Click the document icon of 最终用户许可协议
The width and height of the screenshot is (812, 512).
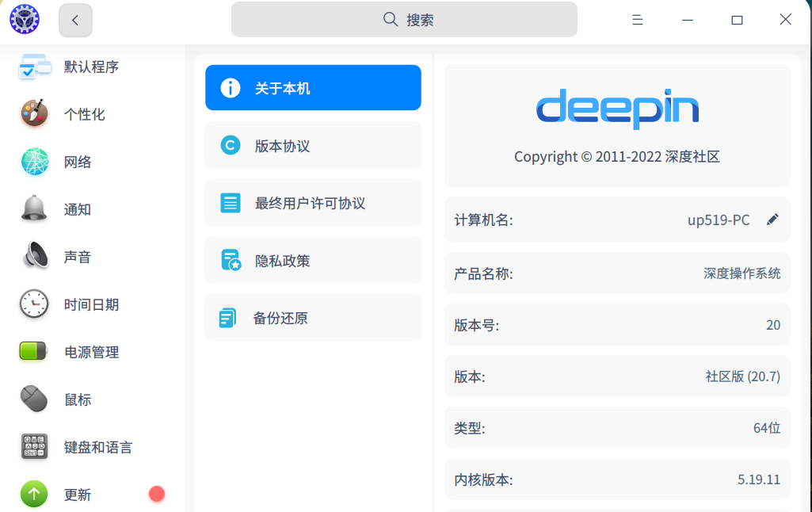(231, 203)
